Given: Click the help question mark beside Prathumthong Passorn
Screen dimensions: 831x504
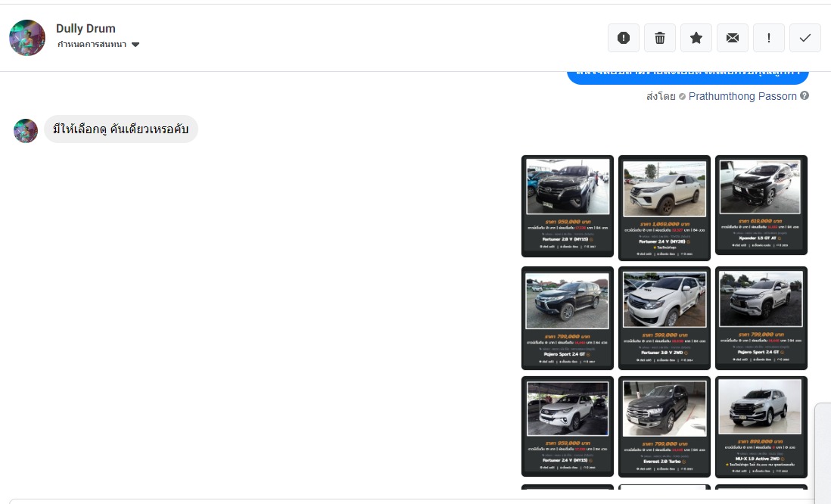Looking at the screenshot, I should (x=805, y=96).
